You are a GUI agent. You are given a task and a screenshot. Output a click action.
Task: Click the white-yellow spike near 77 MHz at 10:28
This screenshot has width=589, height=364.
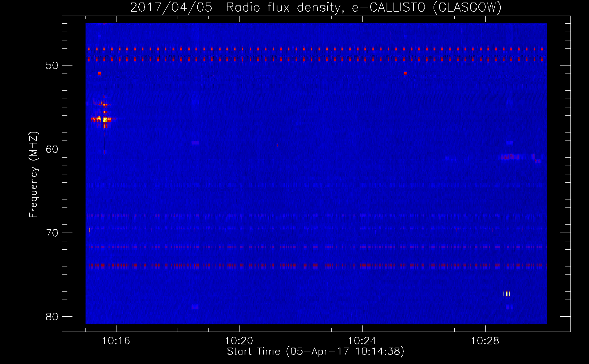[x=506, y=294]
